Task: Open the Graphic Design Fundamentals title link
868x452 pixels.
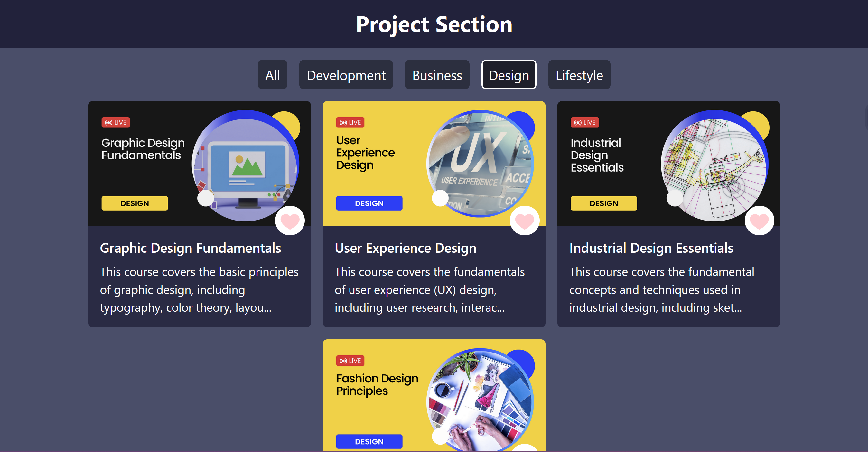Action: coord(191,248)
